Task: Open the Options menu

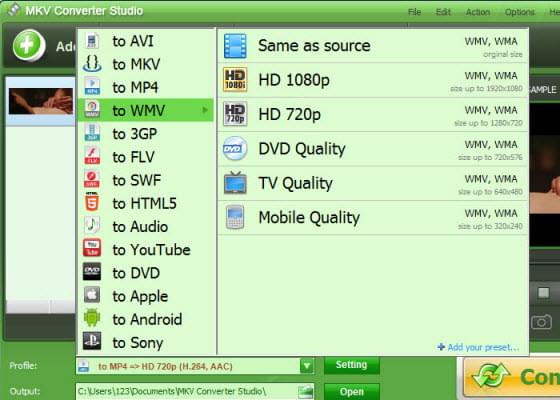Action: [x=520, y=12]
